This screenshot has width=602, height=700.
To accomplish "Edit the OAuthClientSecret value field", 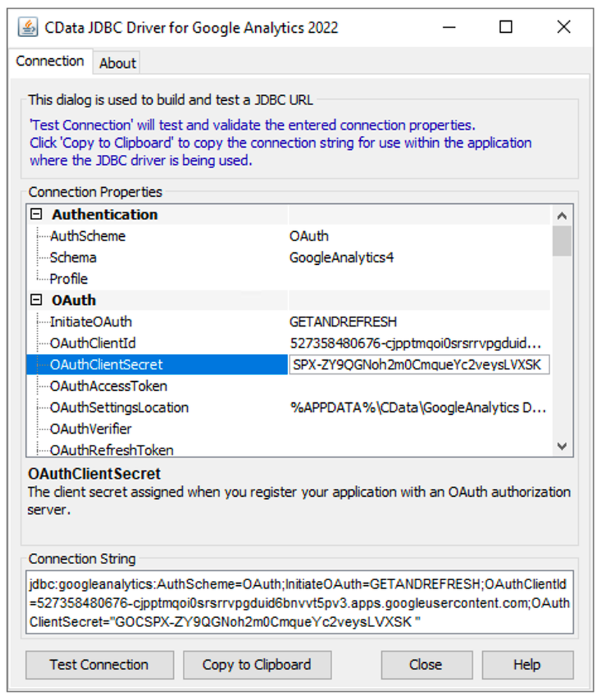I will [418, 365].
